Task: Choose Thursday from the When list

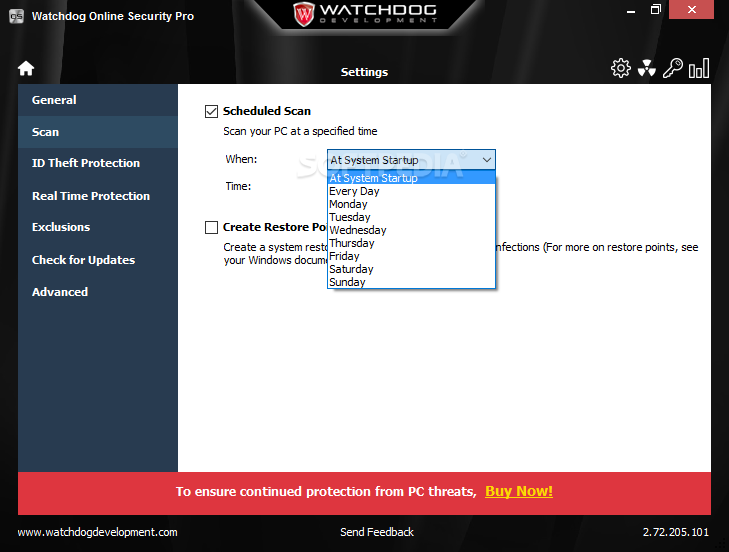Action: click(x=411, y=243)
